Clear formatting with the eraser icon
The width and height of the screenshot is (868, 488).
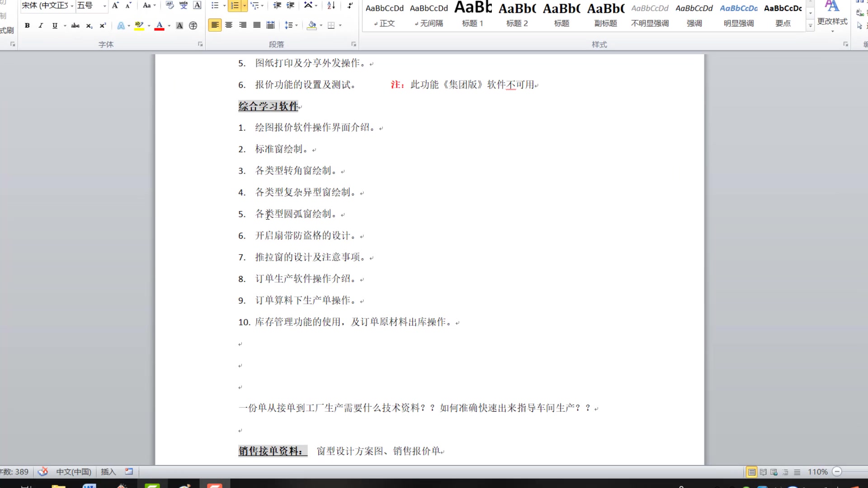click(170, 5)
